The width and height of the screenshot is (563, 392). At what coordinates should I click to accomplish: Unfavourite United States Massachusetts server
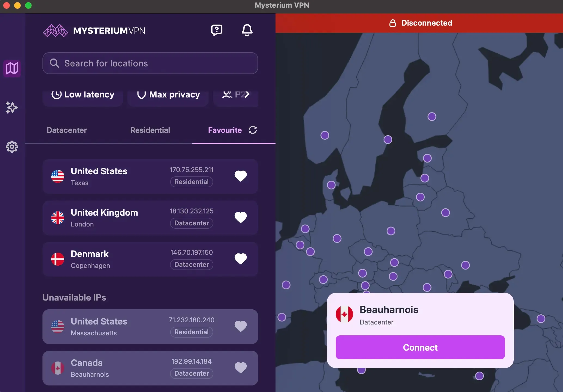click(x=241, y=326)
